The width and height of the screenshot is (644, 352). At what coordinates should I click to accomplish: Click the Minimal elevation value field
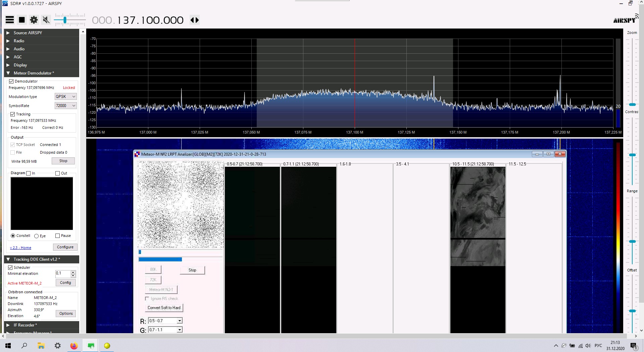(63, 273)
